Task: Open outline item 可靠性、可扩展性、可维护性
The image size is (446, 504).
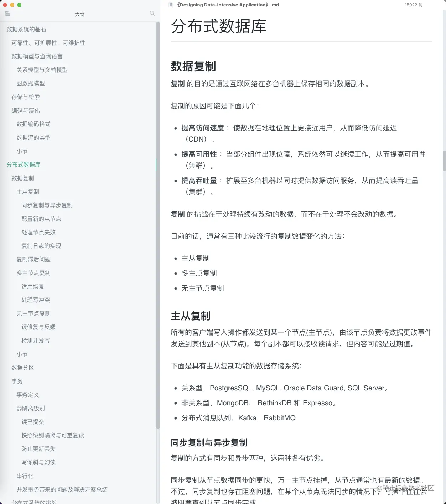Action: [x=48, y=43]
